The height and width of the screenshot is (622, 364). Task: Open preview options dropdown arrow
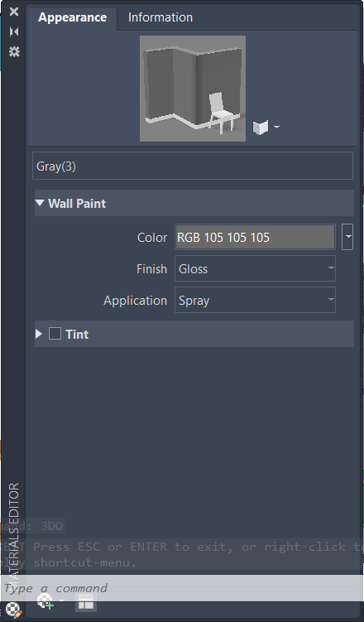pos(276,128)
